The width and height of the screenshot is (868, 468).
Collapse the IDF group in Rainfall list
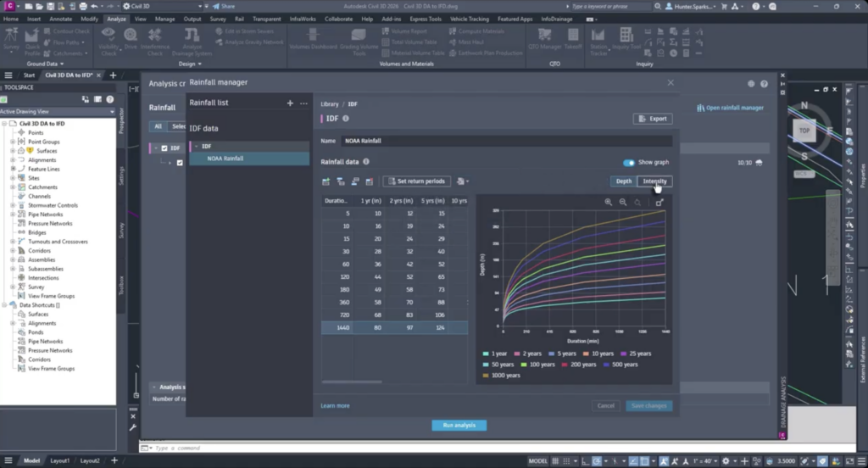coord(195,147)
